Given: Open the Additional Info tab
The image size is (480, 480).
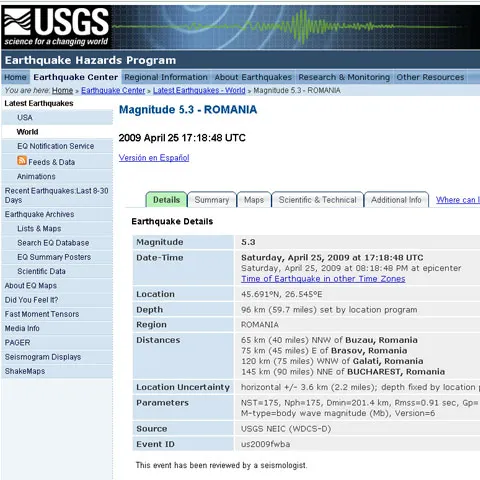Looking at the screenshot, I should pos(396,200).
